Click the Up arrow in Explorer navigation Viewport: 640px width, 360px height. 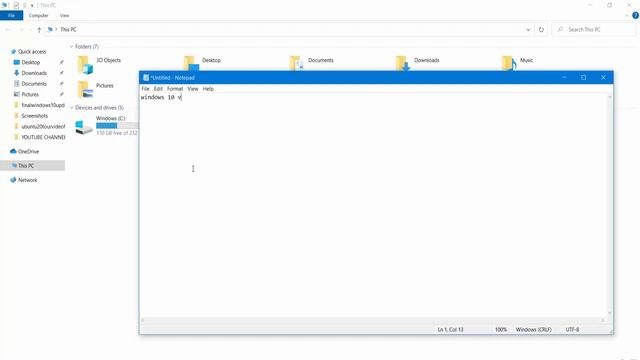39,29
